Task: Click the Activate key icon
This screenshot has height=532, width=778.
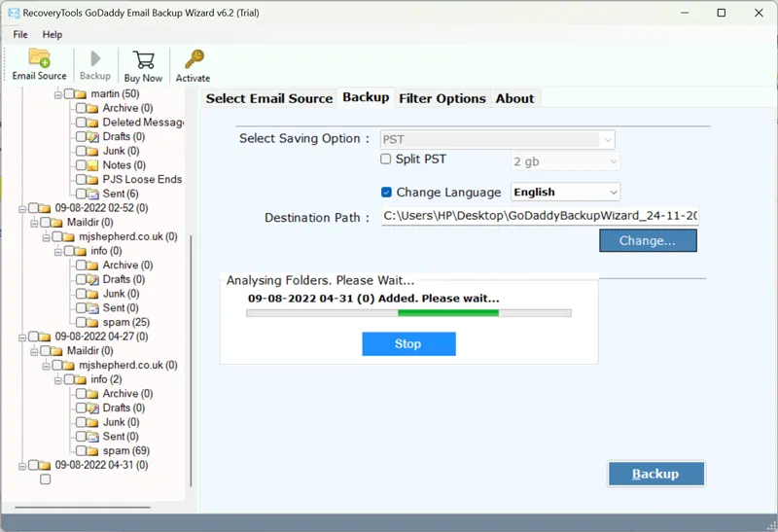Action: 193,59
